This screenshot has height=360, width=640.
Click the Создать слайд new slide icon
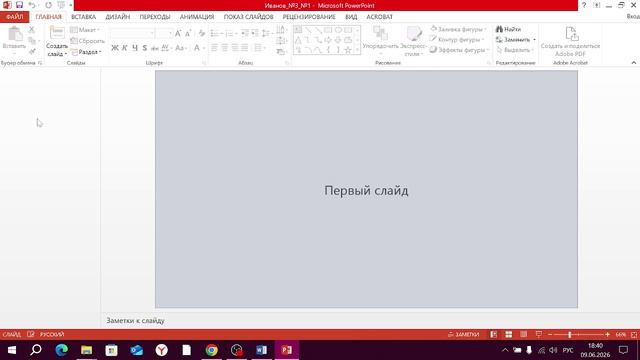coord(57,33)
